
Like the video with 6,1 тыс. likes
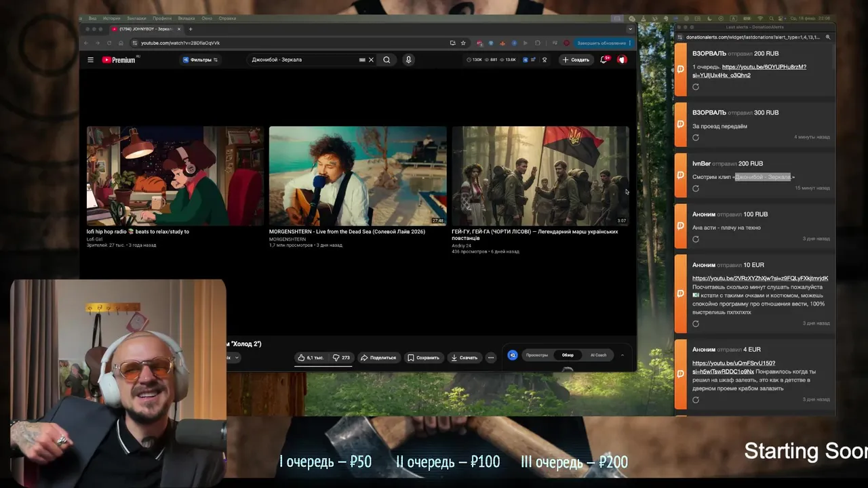coord(311,357)
